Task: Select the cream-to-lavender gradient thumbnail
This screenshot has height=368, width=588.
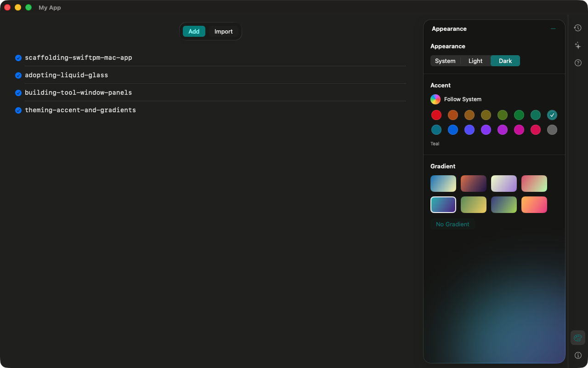Action: (x=504, y=184)
